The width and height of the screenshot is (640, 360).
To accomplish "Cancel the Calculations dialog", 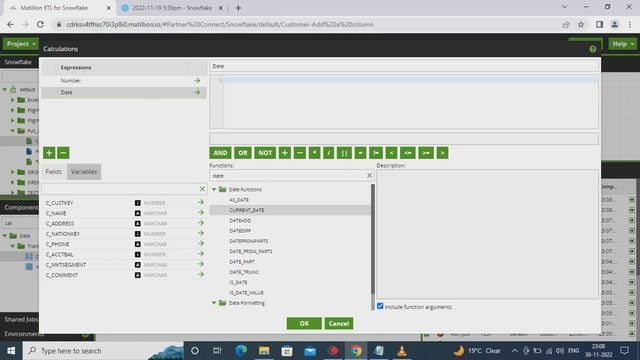I will 339,323.
